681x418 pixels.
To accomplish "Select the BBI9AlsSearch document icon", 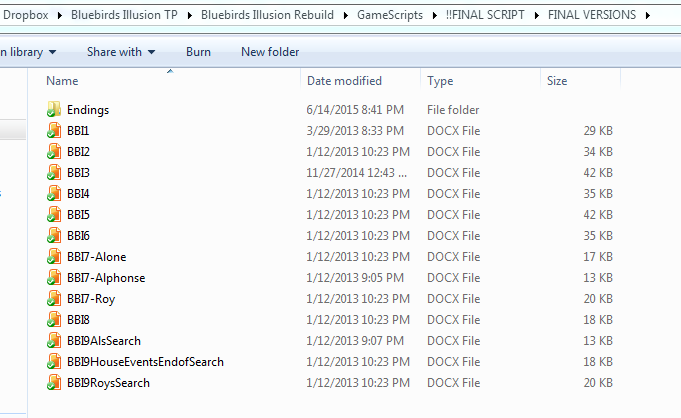I will click(54, 341).
